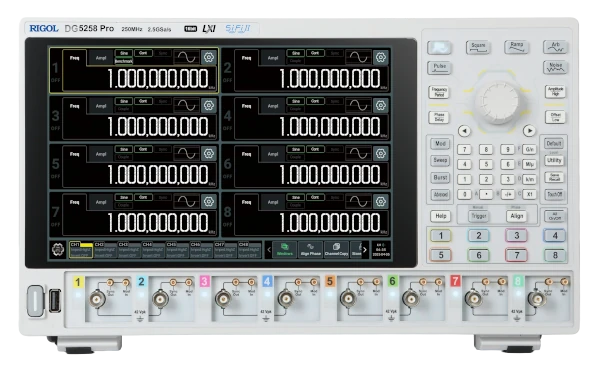The image size is (600, 371).
Task: Tap the sine waveform preview in channel 1
Action: pyautogui.click(x=186, y=57)
